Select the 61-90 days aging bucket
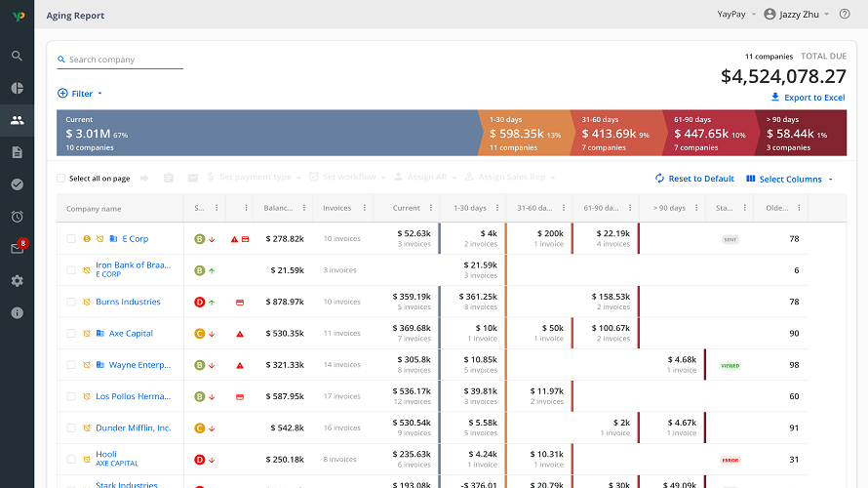The image size is (868, 488). (707, 134)
